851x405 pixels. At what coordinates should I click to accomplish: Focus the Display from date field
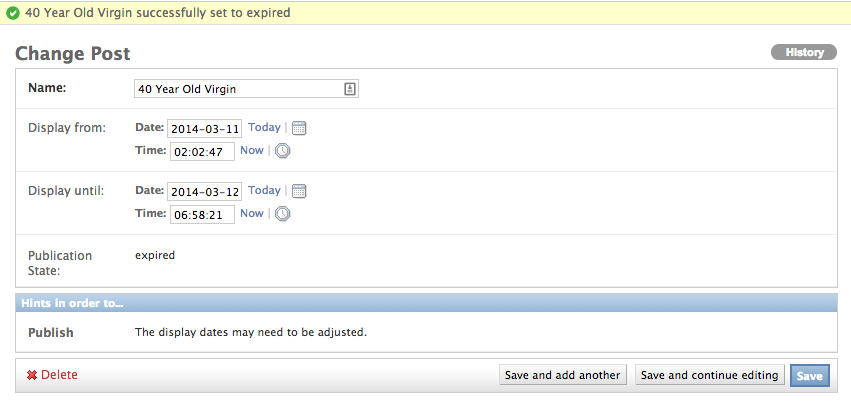(205, 129)
